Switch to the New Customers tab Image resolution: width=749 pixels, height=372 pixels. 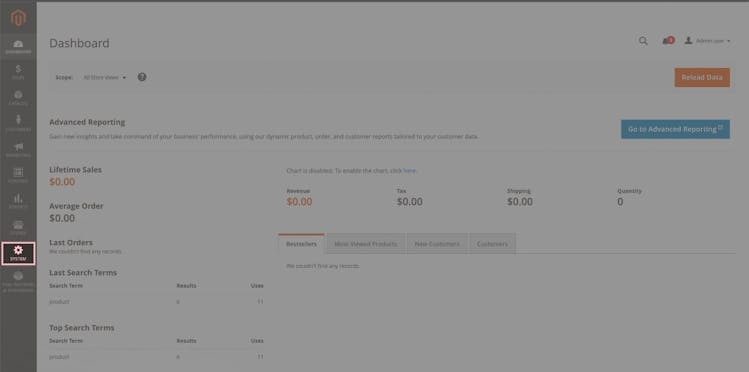click(x=437, y=244)
